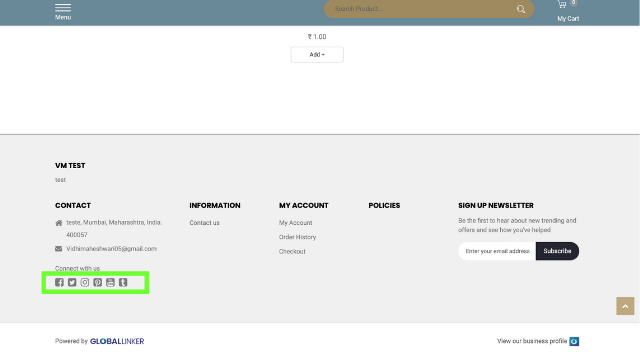
Task: Click the Connect with us text
Action: (78, 268)
